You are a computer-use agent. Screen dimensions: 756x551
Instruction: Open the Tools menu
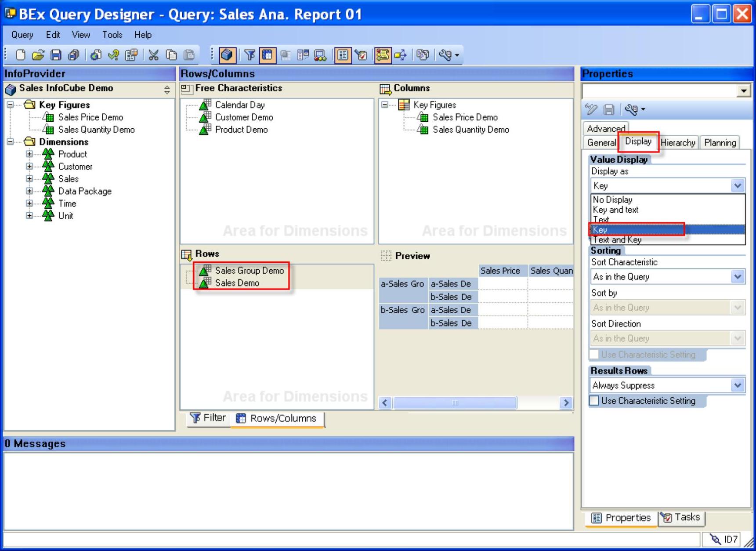(x=112, y=35)
